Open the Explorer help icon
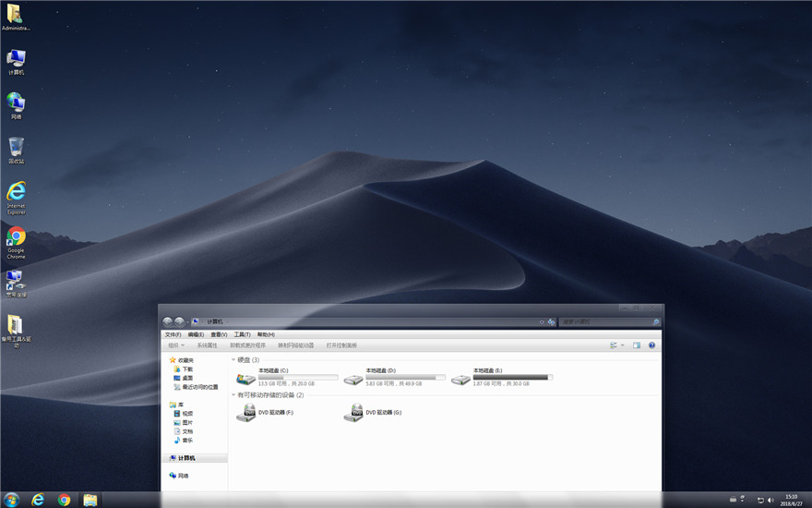The image size is (812, 508). tap(651, 345)
